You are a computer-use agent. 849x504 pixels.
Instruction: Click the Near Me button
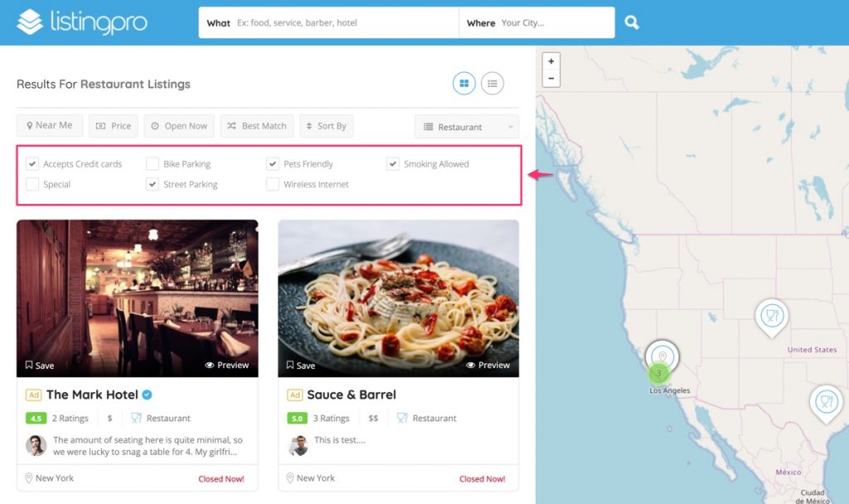49,125
